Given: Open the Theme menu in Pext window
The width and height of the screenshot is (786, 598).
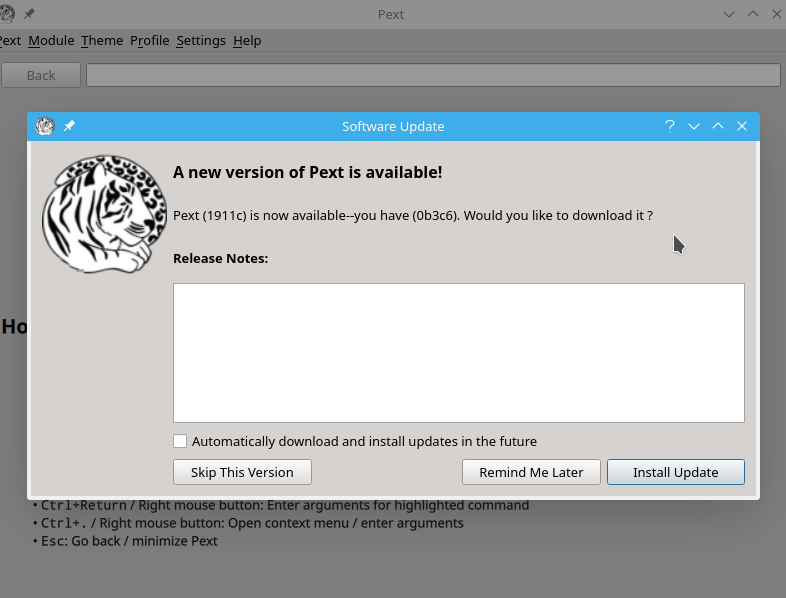Looking at the screenshot, I should point(102,41).
